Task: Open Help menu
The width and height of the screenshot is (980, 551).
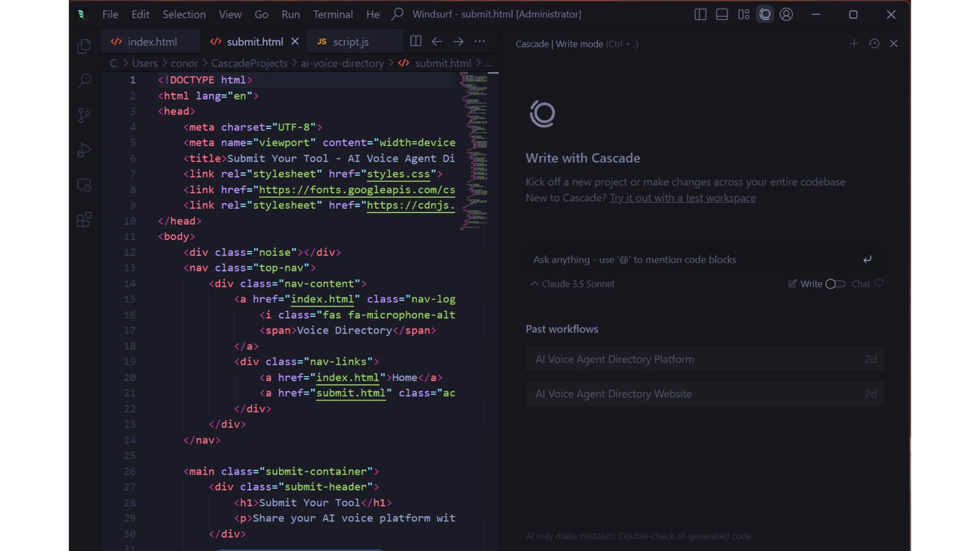Action: click(373, 14)
